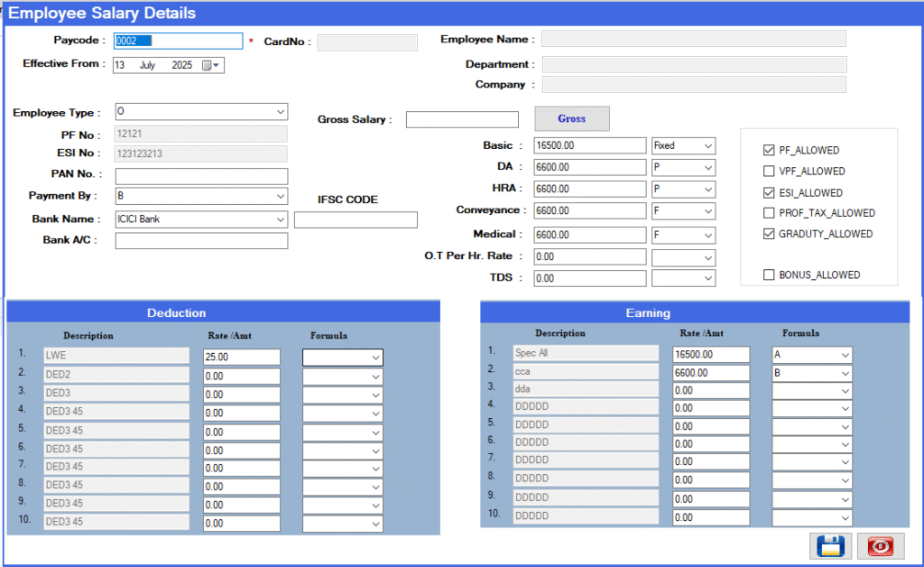Click the CardNo field
The image size is (924, 567).
(367, 42)
